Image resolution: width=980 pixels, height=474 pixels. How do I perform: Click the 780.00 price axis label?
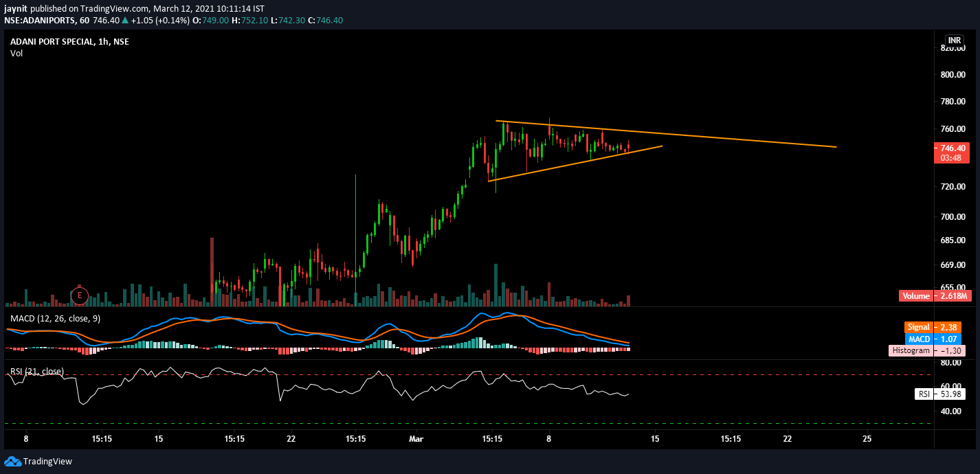(953, 101)
